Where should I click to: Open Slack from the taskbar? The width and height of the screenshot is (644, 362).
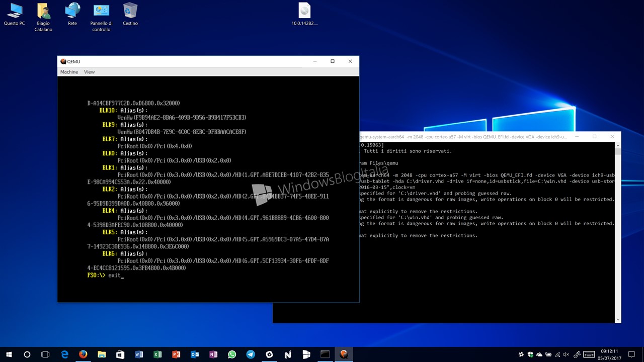pos(269,354)
